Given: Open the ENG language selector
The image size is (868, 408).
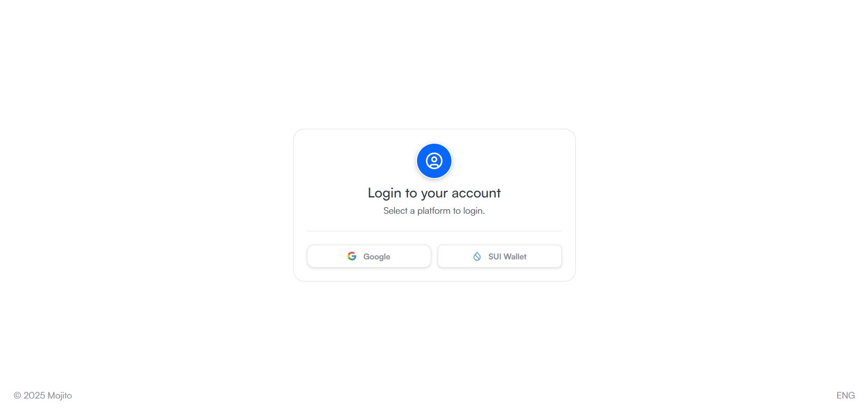Looking at the screenshot, I should point(845,395).
